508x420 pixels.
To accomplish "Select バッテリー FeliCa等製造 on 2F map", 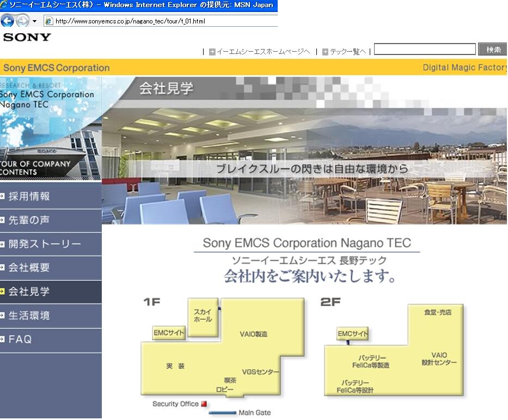I will click(371, 362).
